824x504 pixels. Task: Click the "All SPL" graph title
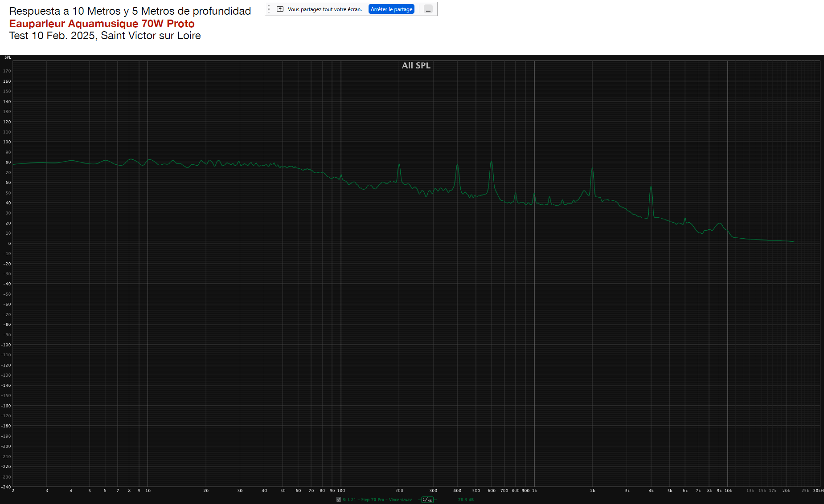pos(416,65)
